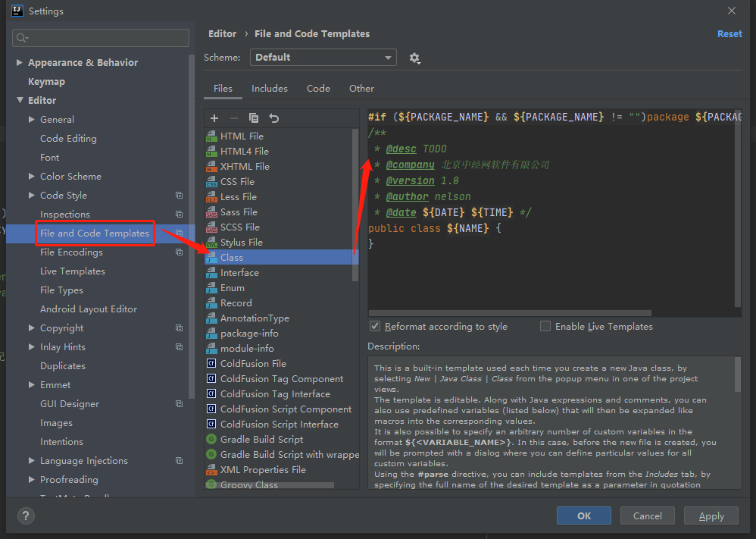This screenshot has height=539, width=756.
Task: Select the HTML File template icon
Action: (211, 136)
